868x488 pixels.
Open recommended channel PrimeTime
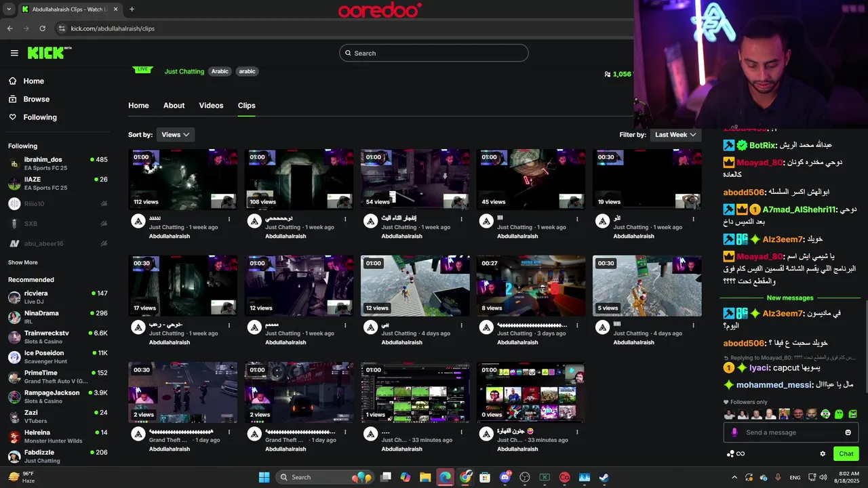tap(58, 376)
